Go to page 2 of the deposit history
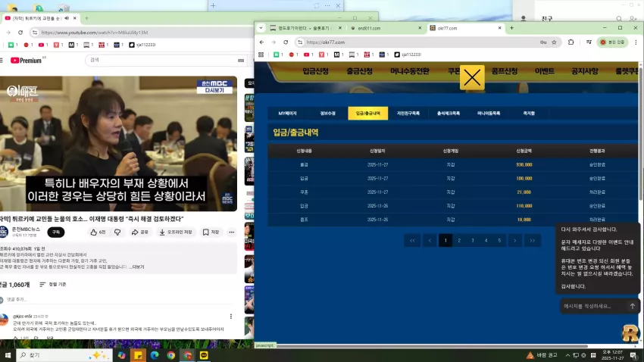Viewport: 644px width, 362px height. pos(459,241)
